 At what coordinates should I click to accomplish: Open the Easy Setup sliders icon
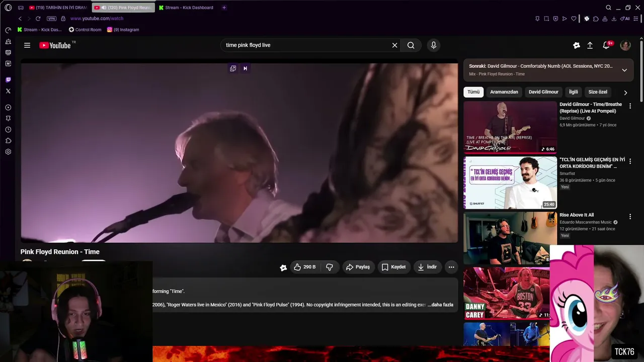click(x=636, y=19)
